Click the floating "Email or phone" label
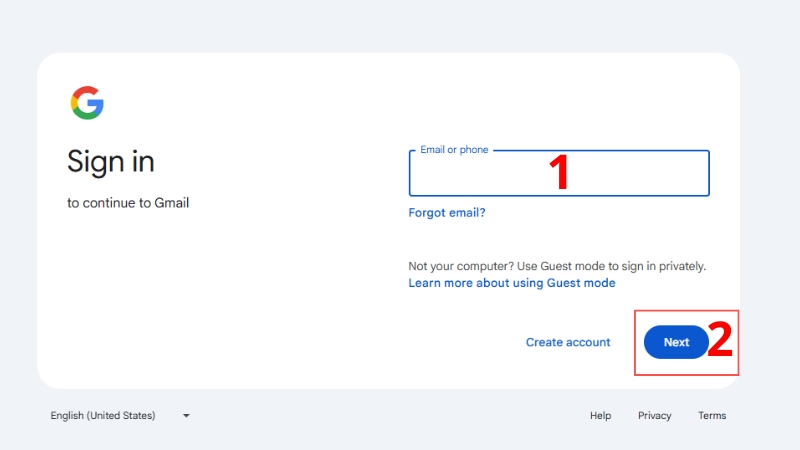This screenshot has width=800, height=450. [454, 150]
